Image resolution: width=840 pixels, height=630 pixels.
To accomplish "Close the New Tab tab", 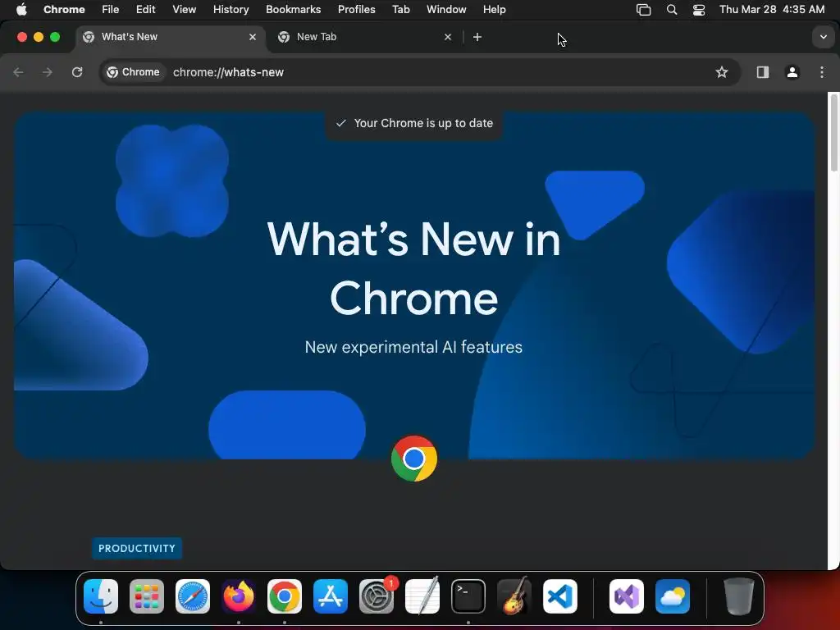I will 448,37.
